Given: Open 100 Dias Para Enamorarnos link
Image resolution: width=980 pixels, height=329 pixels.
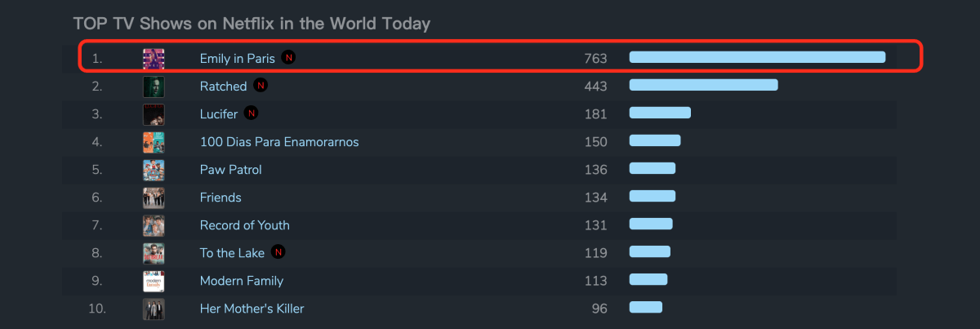Looking at the screenshot, I should click(279, 142).
